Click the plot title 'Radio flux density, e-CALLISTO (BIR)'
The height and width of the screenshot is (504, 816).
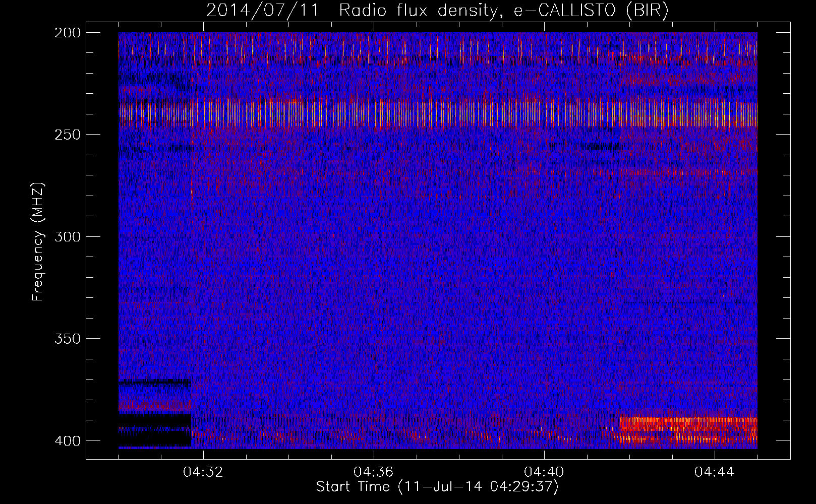(503, 11)
